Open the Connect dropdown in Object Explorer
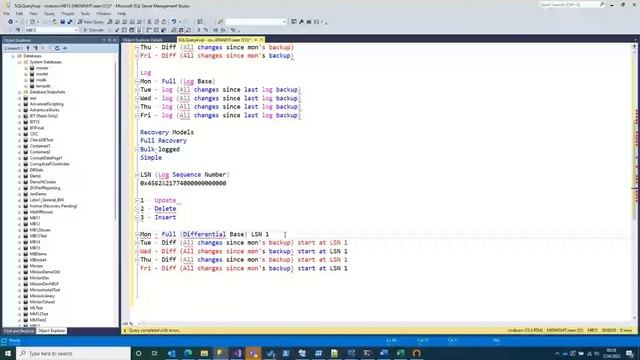The image size is (640, 360). [x=13, y=48]
